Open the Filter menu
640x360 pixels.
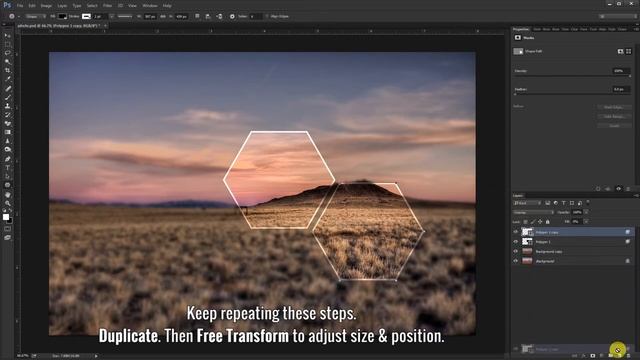[x=107, y=6]
